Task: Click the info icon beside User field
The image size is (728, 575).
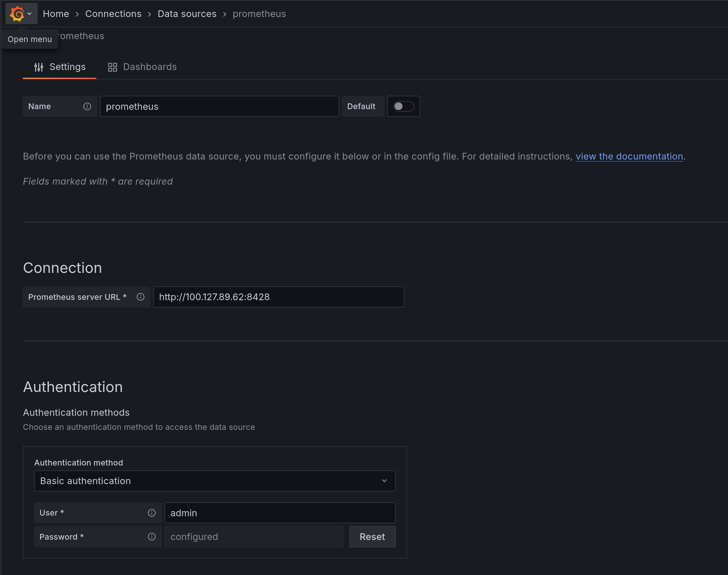Action: pyautogui.click(x=152, y=513)
